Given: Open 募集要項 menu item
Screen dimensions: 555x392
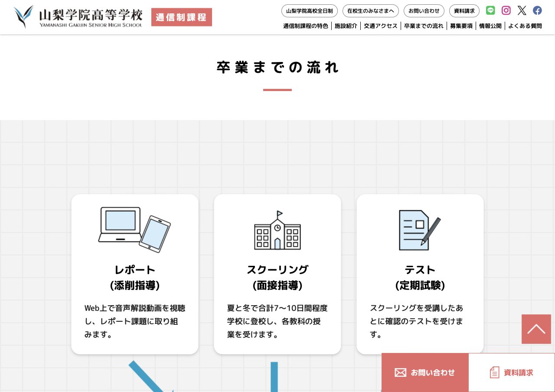Looking at the screenshot, I should (461, 26).
